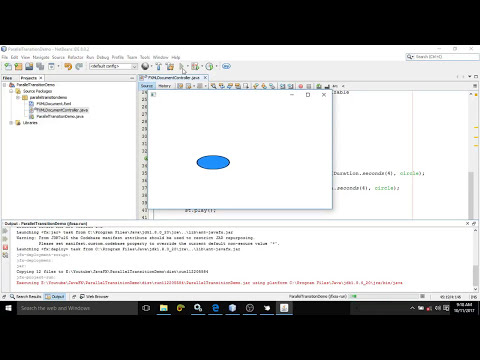Click the Build Project hammer icon
This screenshot has height=360, width=480.
click(159, 66)
